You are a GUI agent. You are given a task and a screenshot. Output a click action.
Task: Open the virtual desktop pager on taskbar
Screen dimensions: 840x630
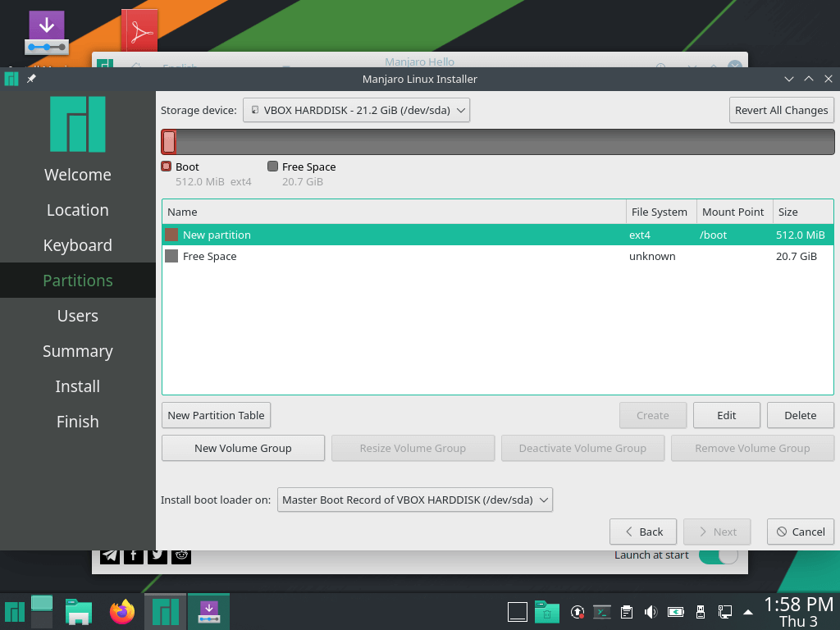pos(42,612)
